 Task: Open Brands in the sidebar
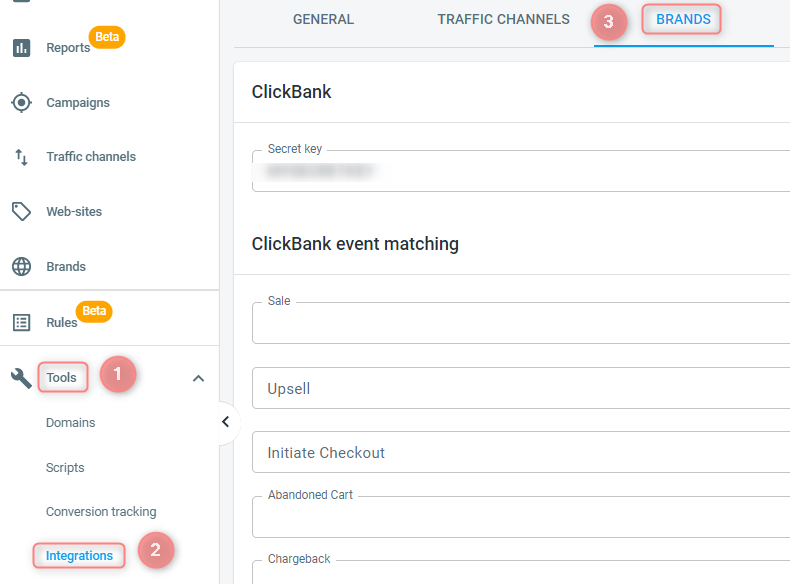click(x=66, y=267)
